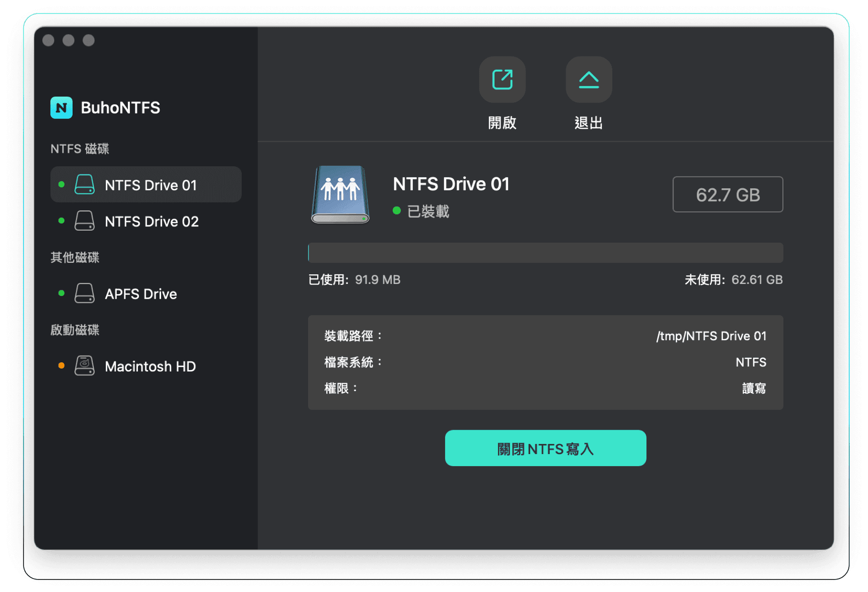
Task: Expand the 啟動磁碟 section header
Action: tap(75, 330)
